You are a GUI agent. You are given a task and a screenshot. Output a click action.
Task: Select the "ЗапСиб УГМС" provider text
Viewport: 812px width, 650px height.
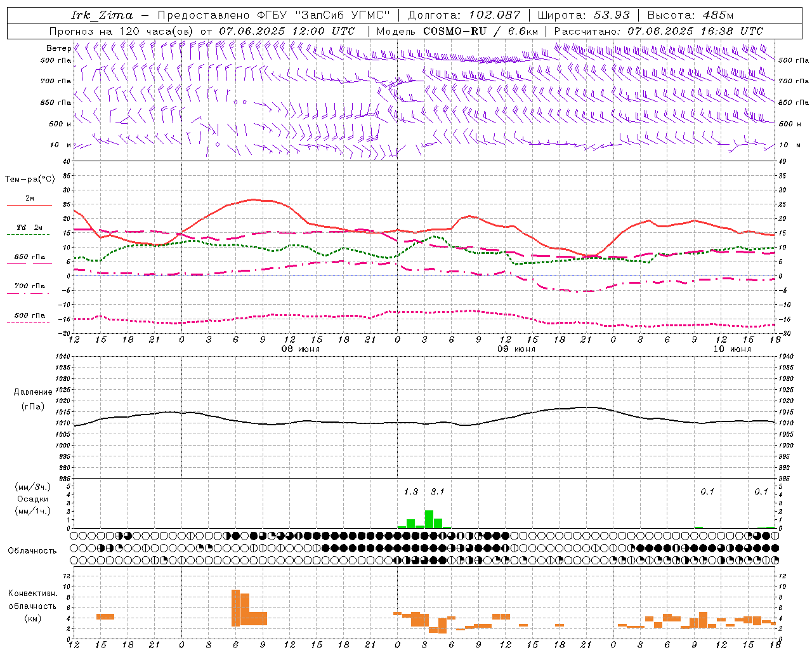343,15
